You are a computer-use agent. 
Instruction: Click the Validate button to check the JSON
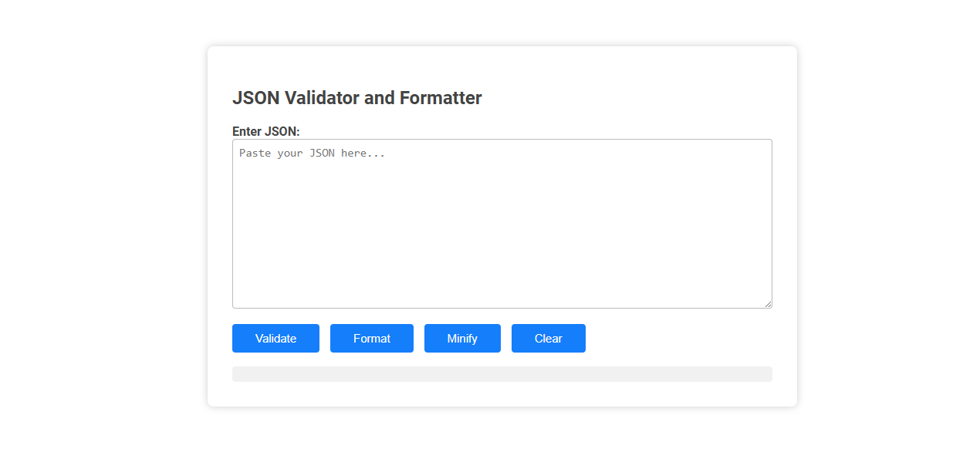tap(275, 338)
